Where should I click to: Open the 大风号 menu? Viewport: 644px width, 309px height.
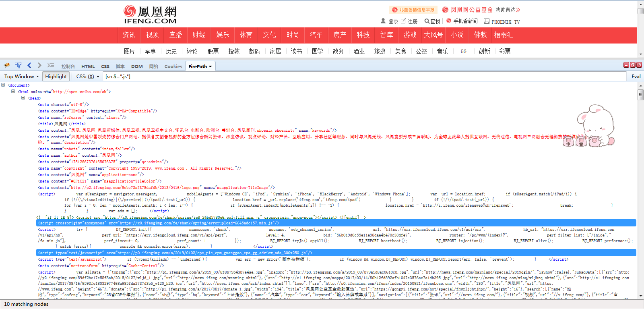point(433,35)
